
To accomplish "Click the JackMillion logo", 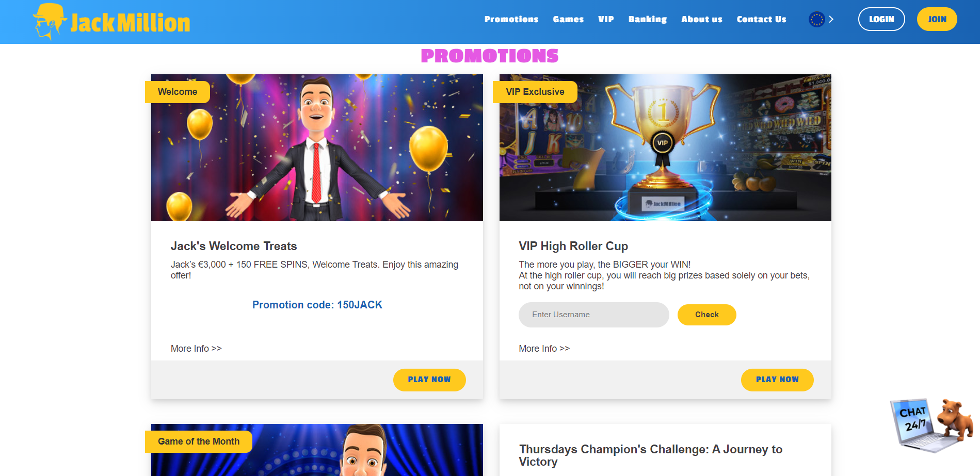I will [111, 22].
